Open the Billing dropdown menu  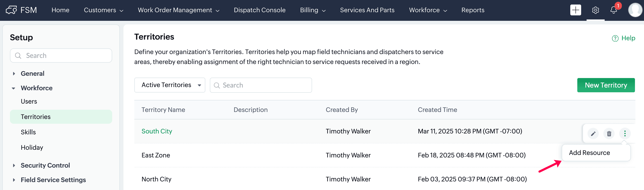(313, 10)
